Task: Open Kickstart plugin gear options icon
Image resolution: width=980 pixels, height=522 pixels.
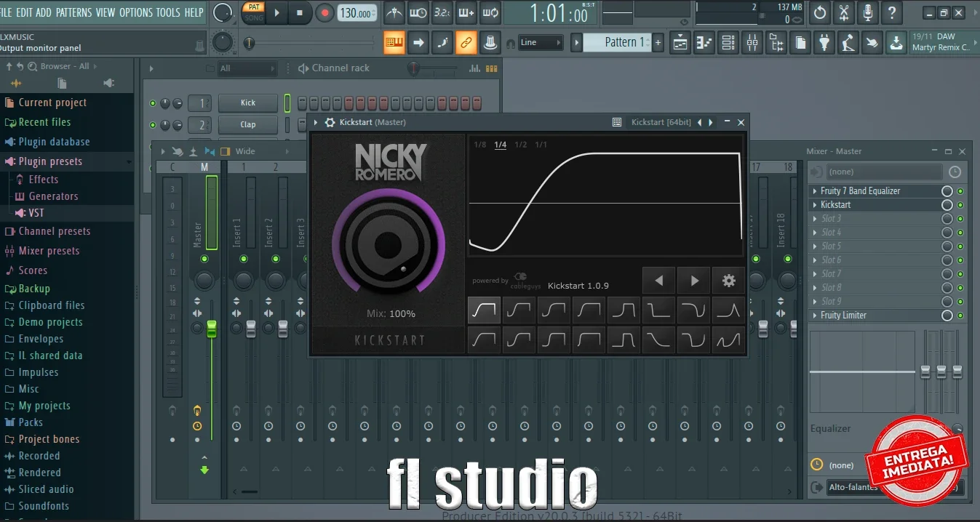Action: pos(330,122)
